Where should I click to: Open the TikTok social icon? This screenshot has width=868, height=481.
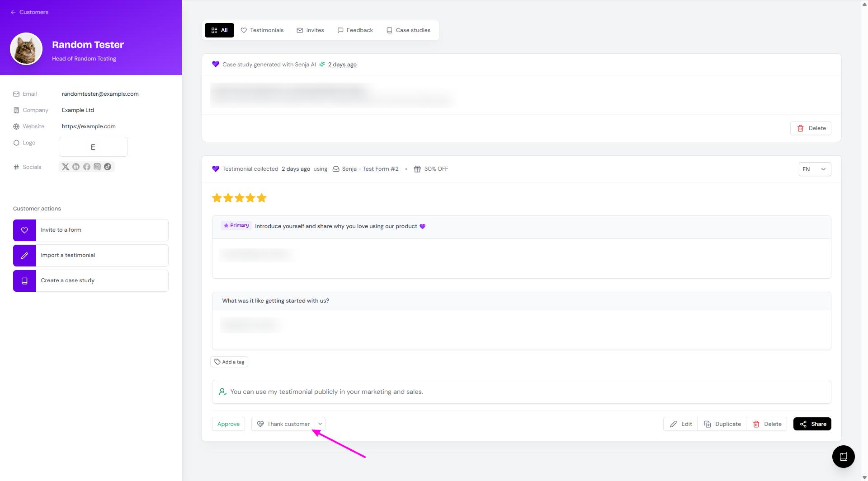point(108,167)
